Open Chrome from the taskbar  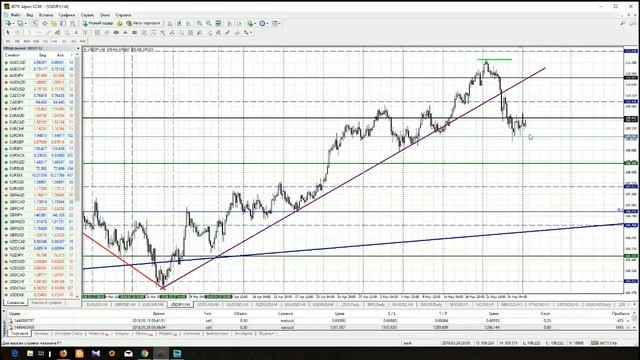point(144,353)
